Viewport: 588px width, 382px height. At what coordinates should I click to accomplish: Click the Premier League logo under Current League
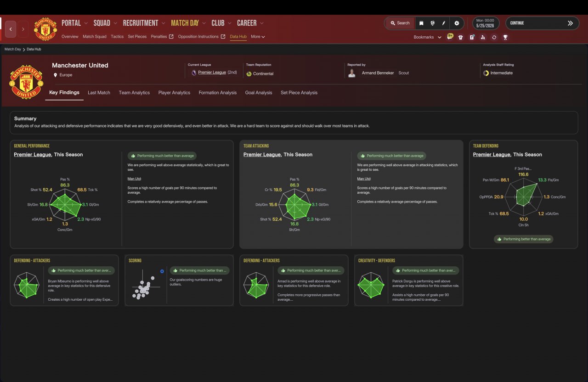pos(194,73)
